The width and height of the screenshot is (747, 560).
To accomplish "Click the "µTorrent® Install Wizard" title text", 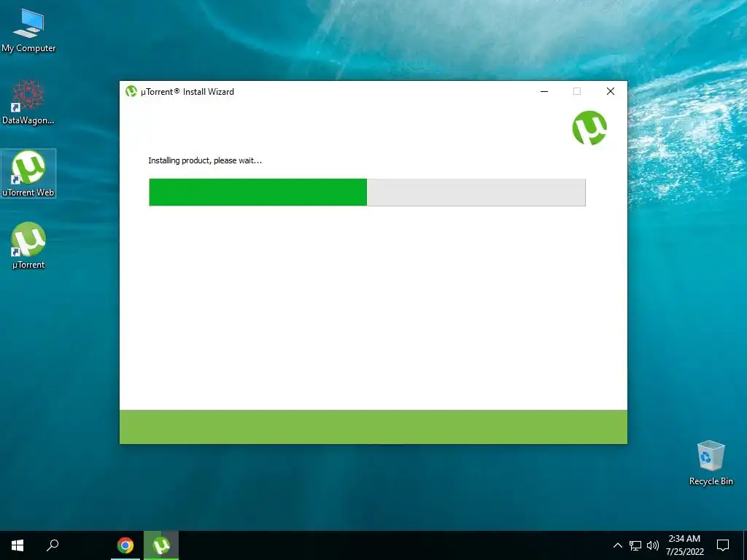I will (x=187, y=92).
